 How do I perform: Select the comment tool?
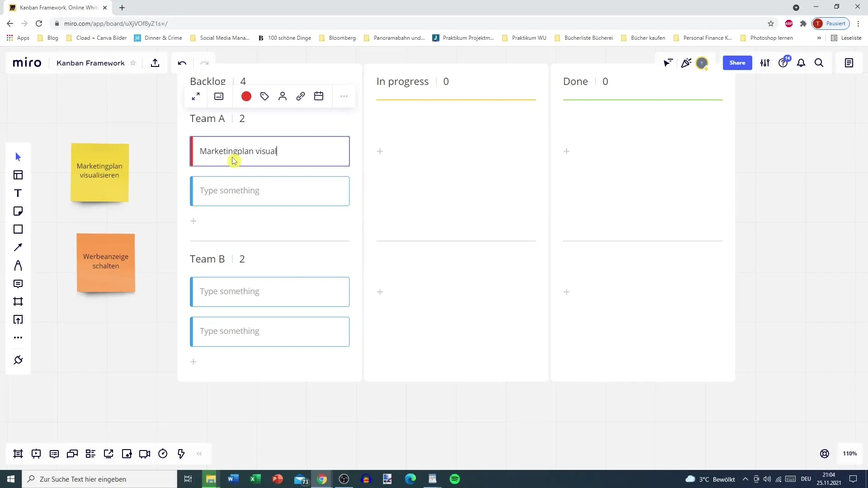point(17,283)
